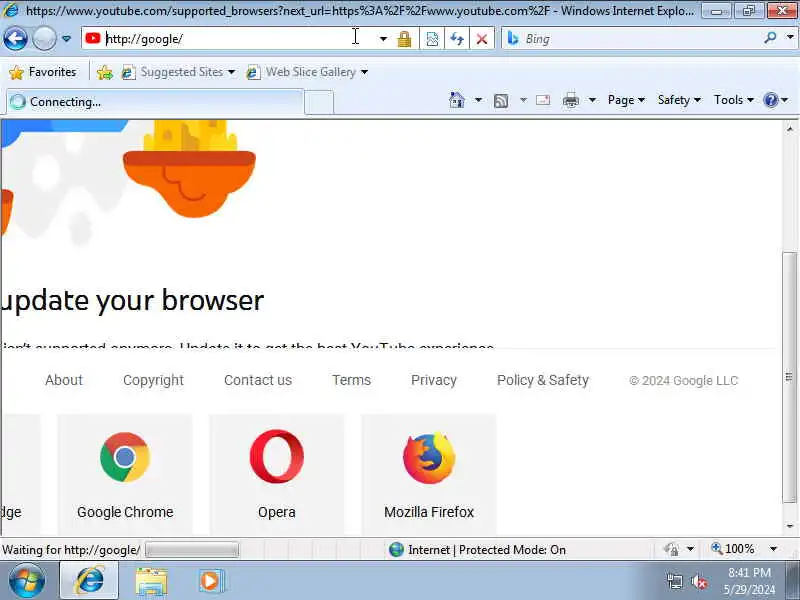The height and width of the screenshot is (600, 800).
Task: Open the Contact us link
Action: tap(258, 380)
